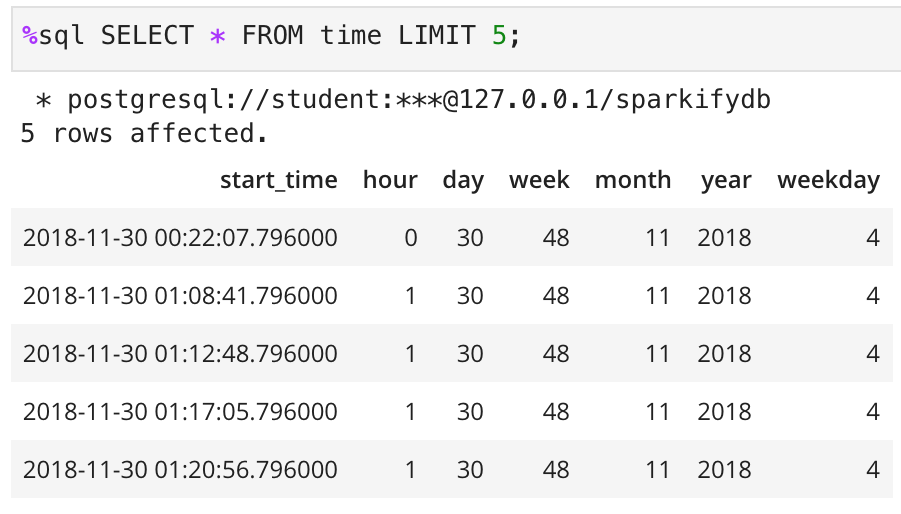
Task: Select the month column header
Action: pos(633,180)
